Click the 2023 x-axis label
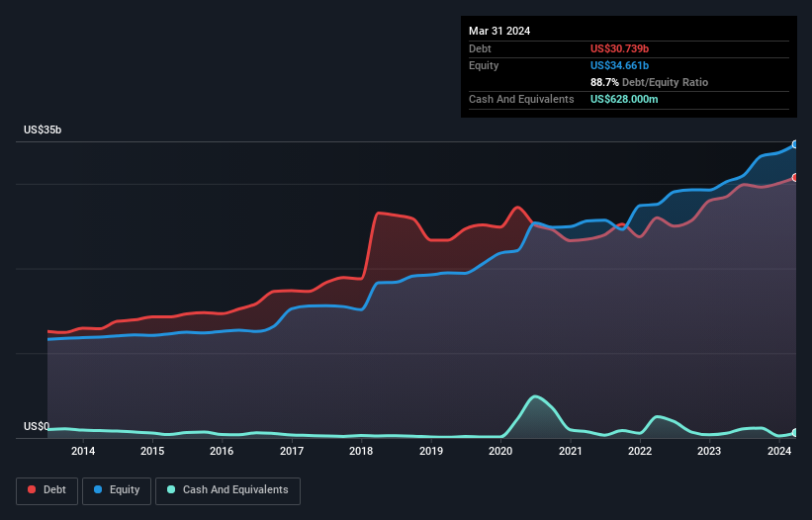 click(709, 451)
